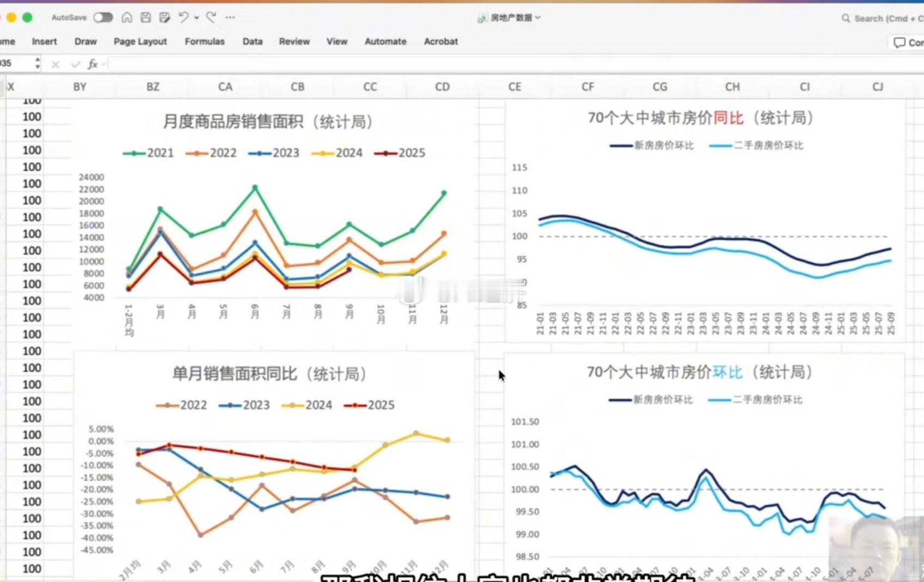Select column CH header
The image size is (924, 582).
pyautogui.click(x=733, y=87)
